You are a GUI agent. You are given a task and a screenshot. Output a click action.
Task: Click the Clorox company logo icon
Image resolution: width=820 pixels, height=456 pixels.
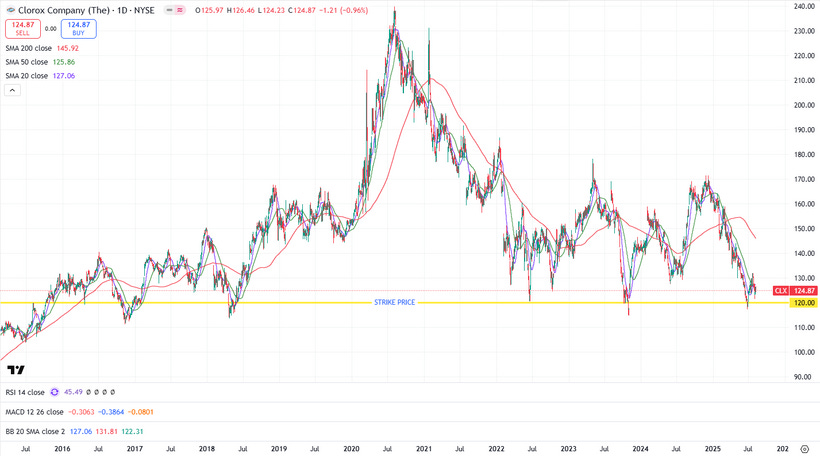pyautogui.click(x=10, y=10)
